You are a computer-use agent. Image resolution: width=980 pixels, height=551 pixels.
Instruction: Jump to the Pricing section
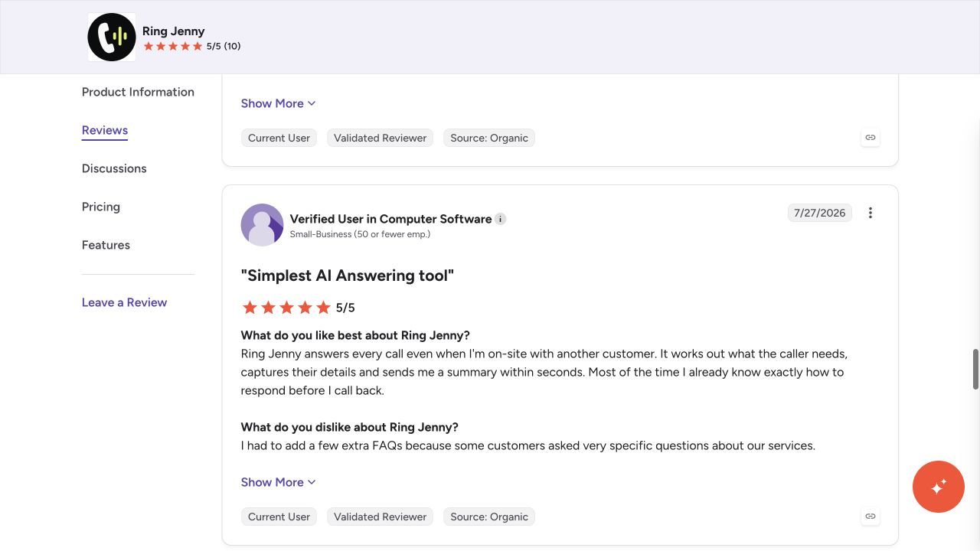click(x=101, y=207)
